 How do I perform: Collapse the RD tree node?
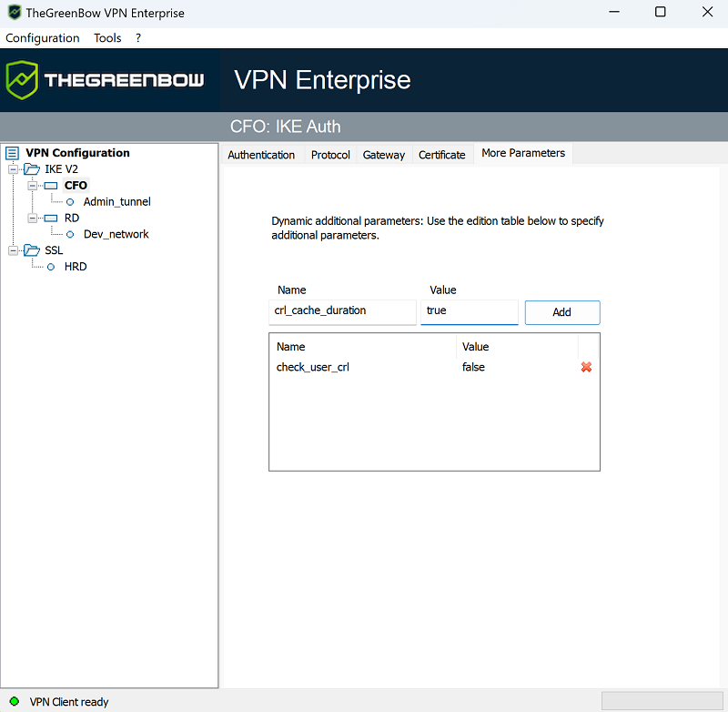pyautogui.click(x=33, y=219)
